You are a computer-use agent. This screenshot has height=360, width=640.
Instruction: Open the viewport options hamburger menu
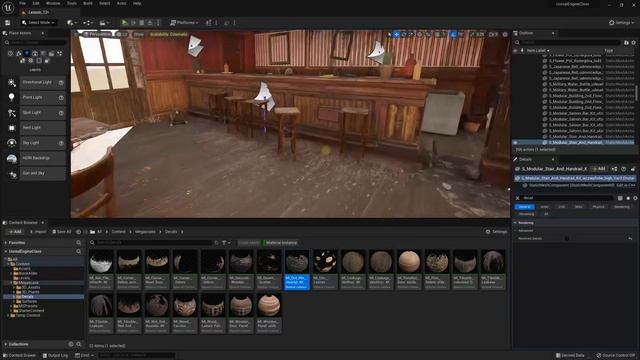[76, 35]
